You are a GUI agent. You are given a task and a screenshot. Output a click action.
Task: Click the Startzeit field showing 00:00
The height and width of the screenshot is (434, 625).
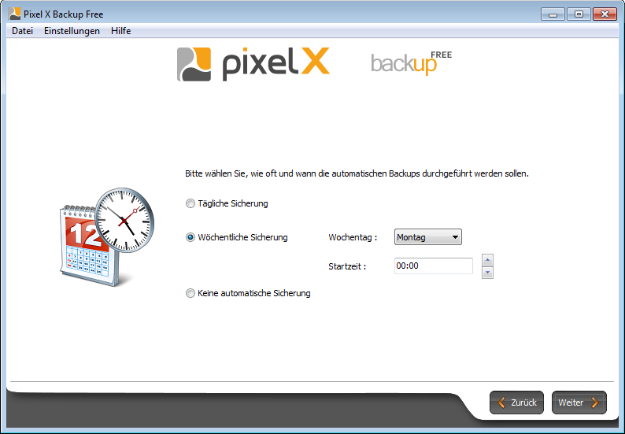pos(433,266)
